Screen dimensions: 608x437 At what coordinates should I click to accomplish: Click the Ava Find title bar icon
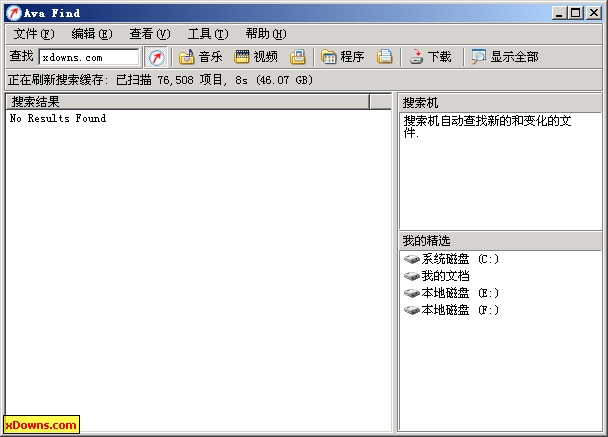[14, 13]
